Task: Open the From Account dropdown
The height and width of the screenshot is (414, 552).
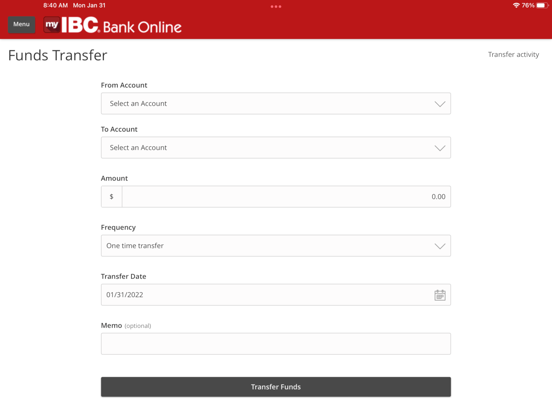Action: (x=276, y=104)
